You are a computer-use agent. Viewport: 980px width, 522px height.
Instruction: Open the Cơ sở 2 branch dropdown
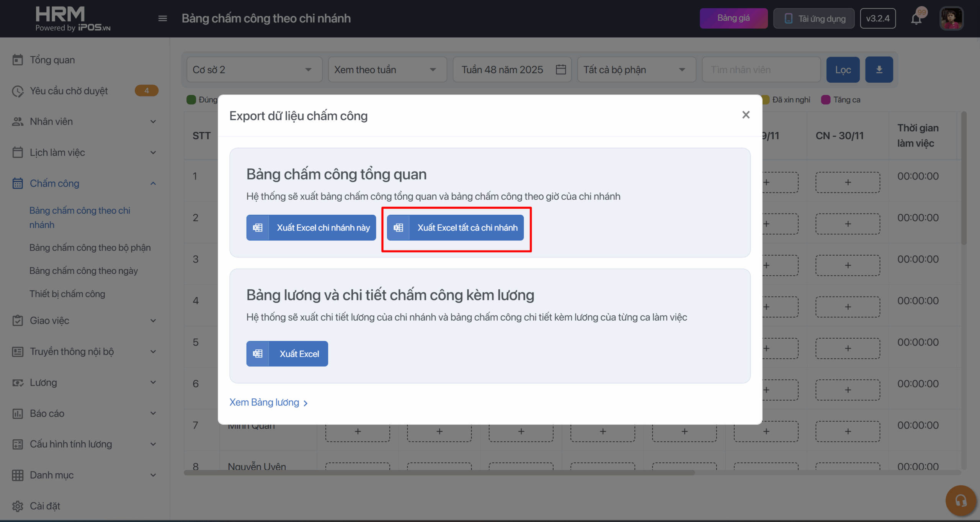(x=254, y=70)
